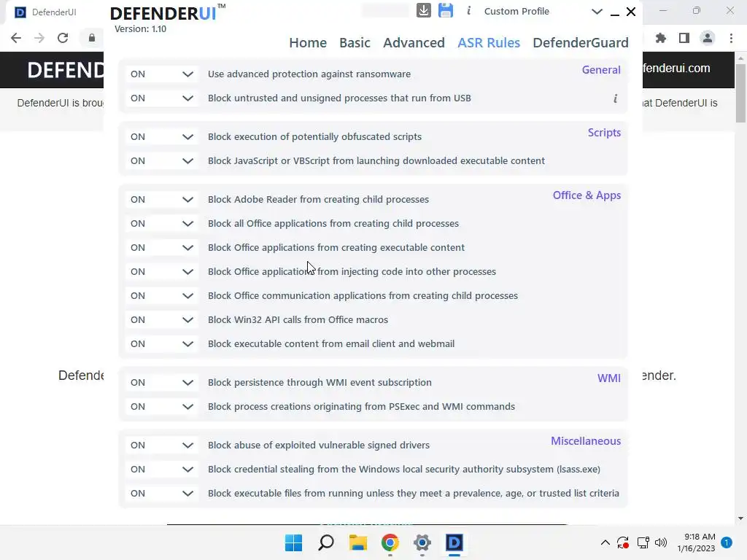Open the info icon beside Custom Profile
Screen dimensions: 747x560
pos(469,10)
